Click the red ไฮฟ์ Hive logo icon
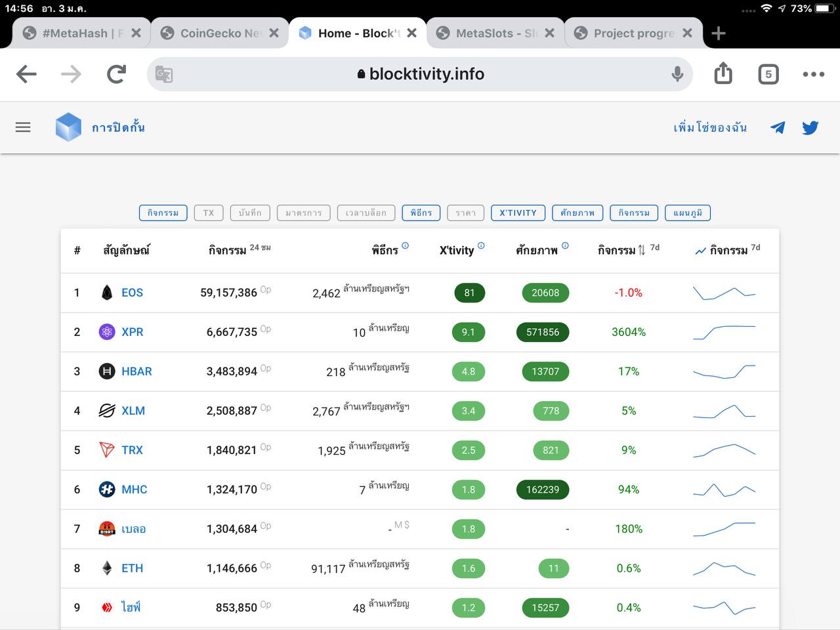Image resolution: width=840 pixels, height=630 pixels. click(107, 608)
